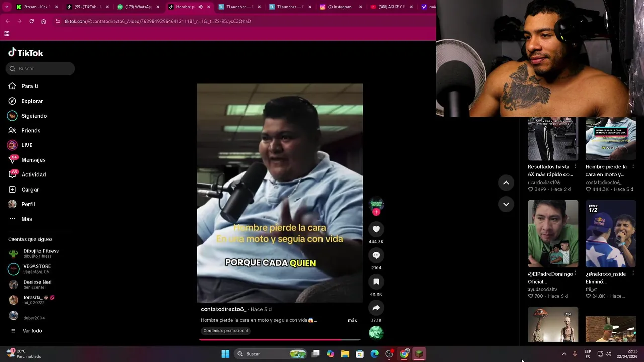Open options for Hombre pierde la card
This screenshot has height=362, width=644.
click(633, 166)
